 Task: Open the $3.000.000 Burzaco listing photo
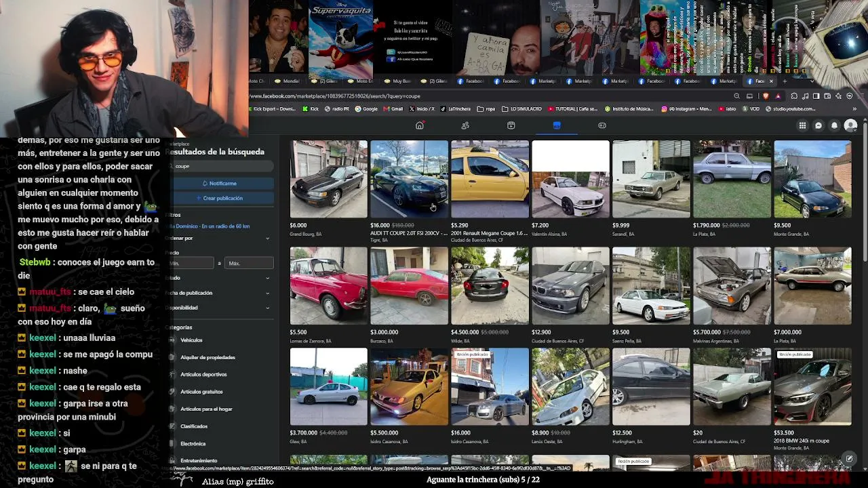pyautogui.click(x=409, y=286)
